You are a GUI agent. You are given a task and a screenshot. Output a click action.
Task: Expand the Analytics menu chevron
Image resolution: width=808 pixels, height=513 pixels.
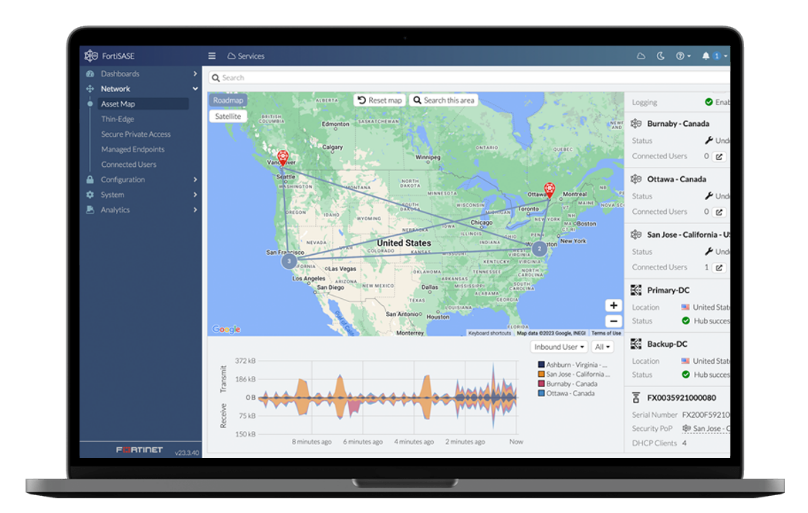195,210
